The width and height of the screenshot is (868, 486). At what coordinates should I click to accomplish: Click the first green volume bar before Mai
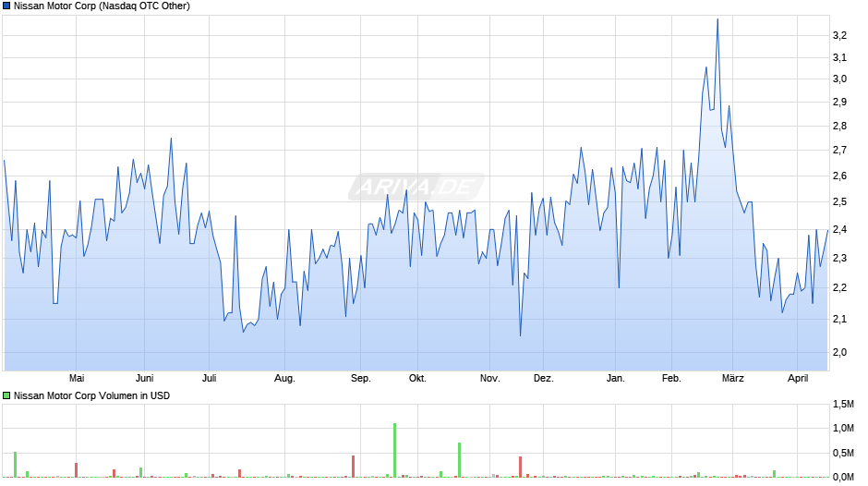pyautogui.click(x=16, y=465)
